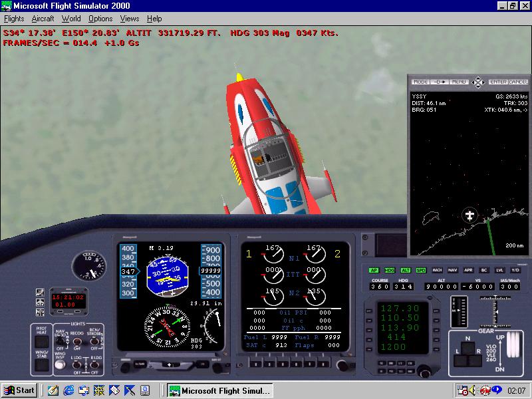Open the World menu
This screenshot has width=532, height=399.
[71, 19]
